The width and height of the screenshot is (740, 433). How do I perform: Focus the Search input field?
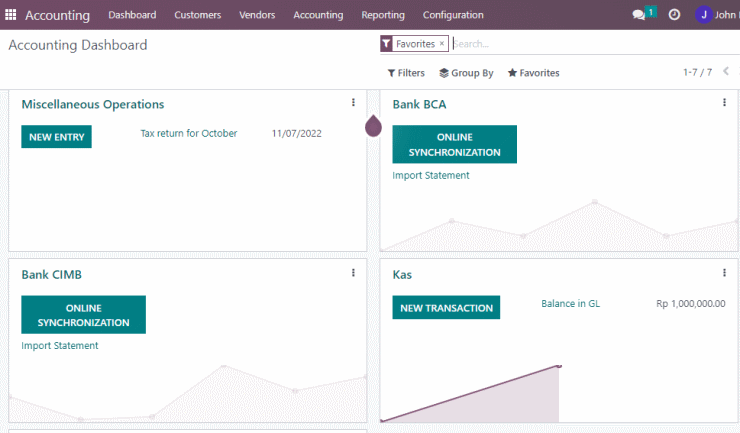tap(595, 44)
